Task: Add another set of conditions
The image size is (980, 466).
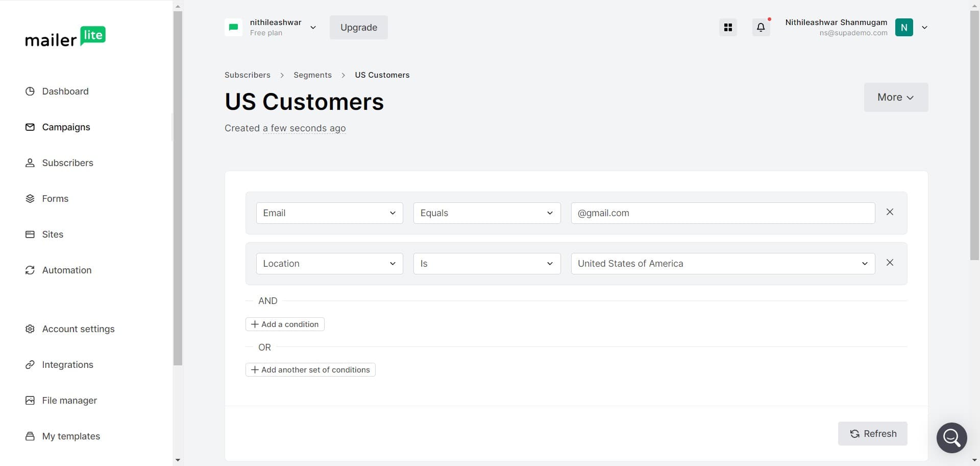Action: click(x=310, y=369)
